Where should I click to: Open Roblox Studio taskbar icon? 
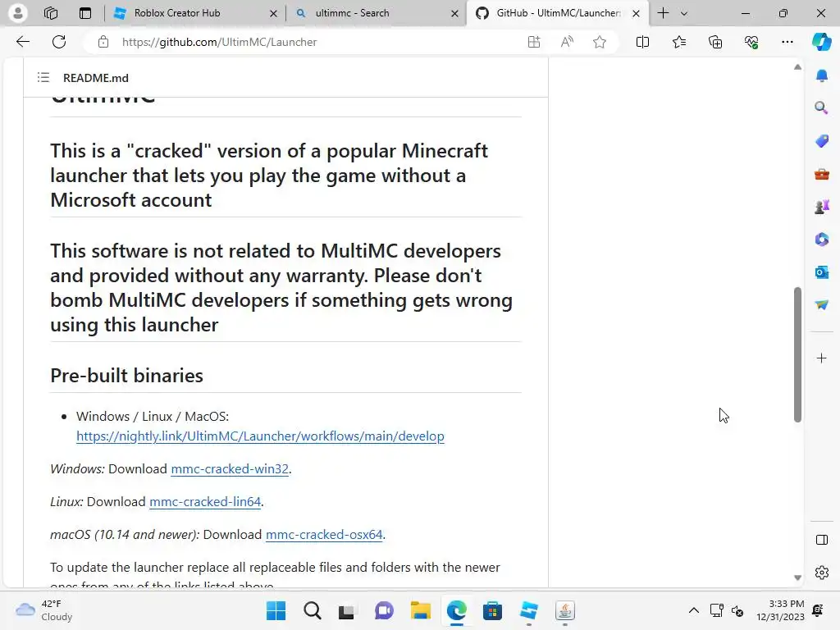click(529, 610)
